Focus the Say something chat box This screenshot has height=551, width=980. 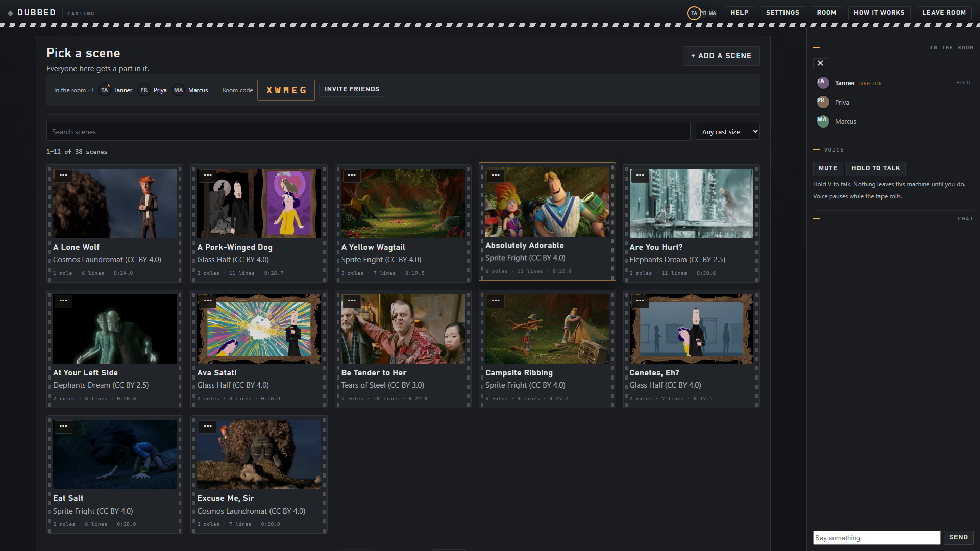[876, 538]
